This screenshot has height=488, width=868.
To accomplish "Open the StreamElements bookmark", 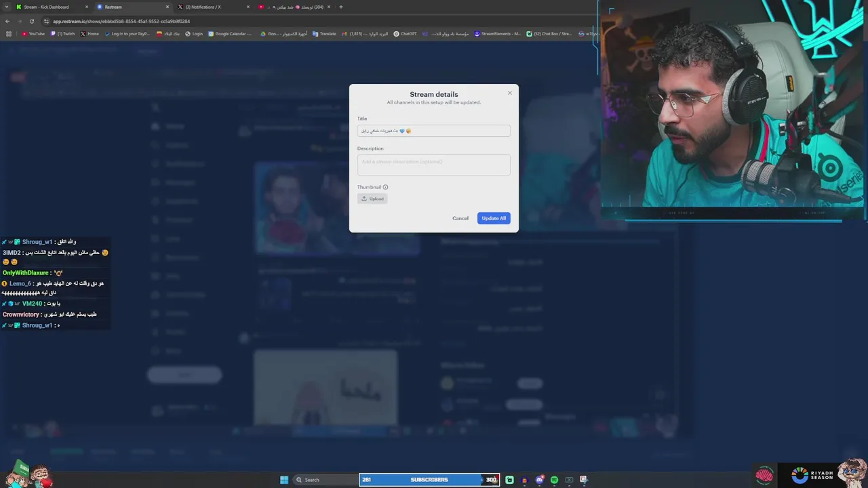I will (x=498, y=34).
